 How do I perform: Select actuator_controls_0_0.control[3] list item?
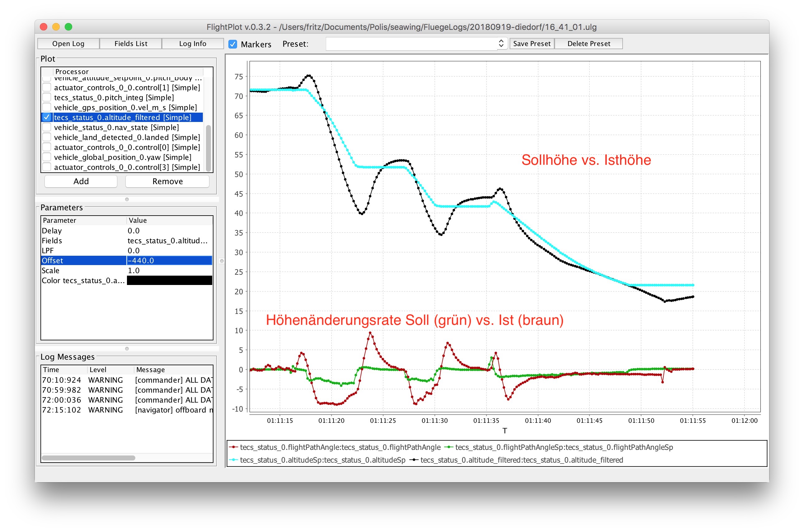tap(127, 167)
